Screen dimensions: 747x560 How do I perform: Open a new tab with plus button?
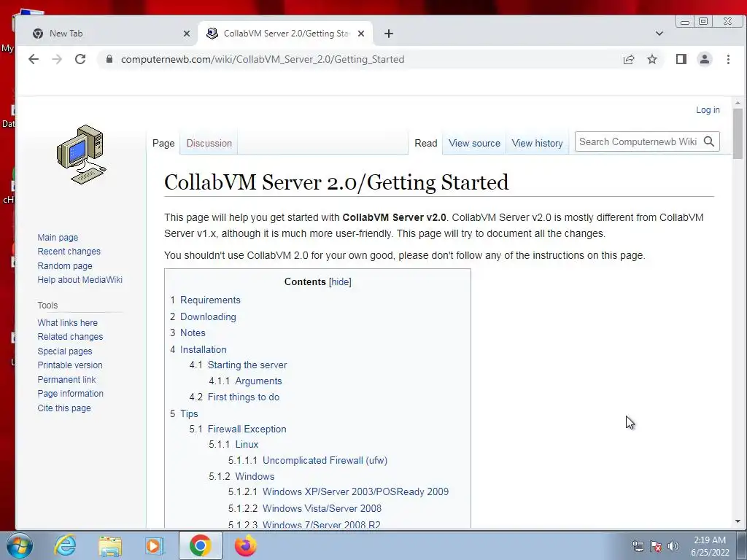(389, 34)
